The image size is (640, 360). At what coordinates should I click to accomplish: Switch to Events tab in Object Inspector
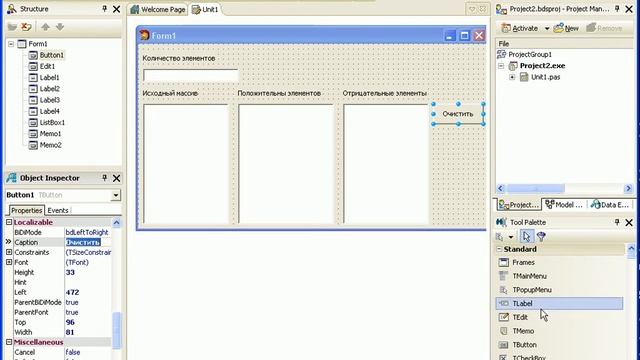pos(58,210)
